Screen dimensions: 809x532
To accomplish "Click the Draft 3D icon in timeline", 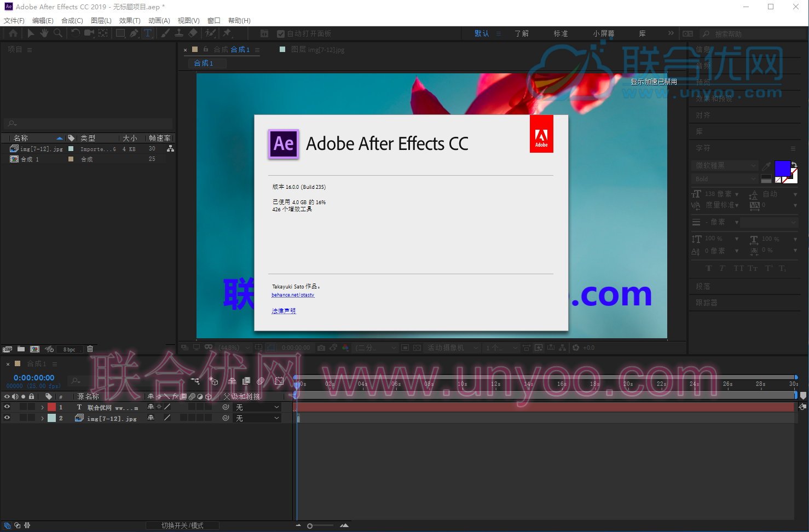I will pos(214,381).
